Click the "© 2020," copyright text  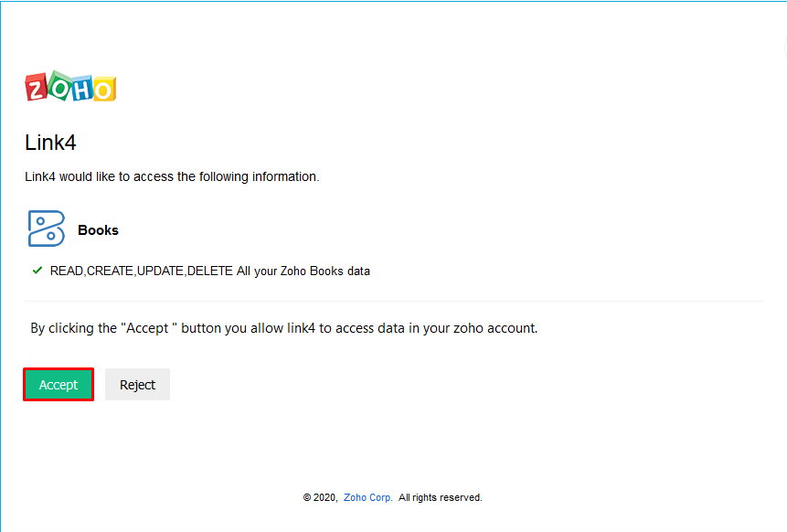pyautogui.click(x=321, y=497)
